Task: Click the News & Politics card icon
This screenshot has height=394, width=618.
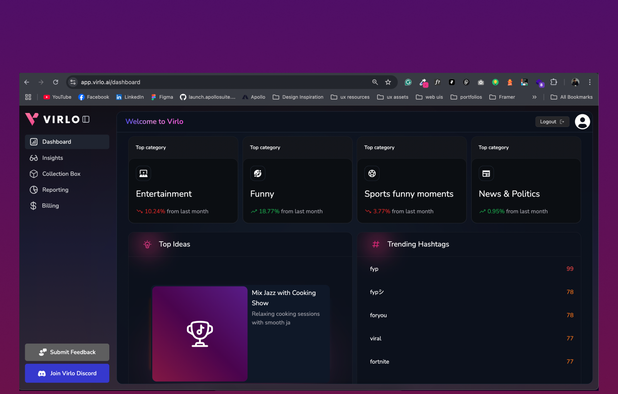Action: point(486,173)
